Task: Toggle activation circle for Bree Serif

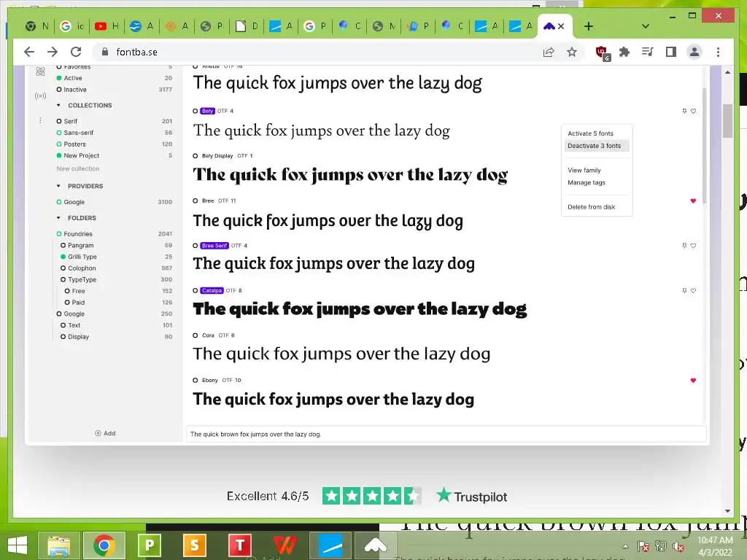Action: coord(196,246)
